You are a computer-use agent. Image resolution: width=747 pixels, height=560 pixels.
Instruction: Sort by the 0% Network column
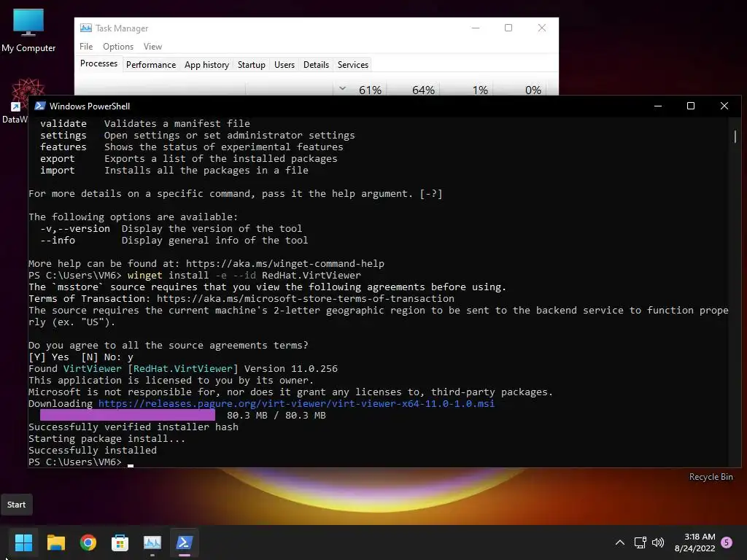(x=533, y=90)
